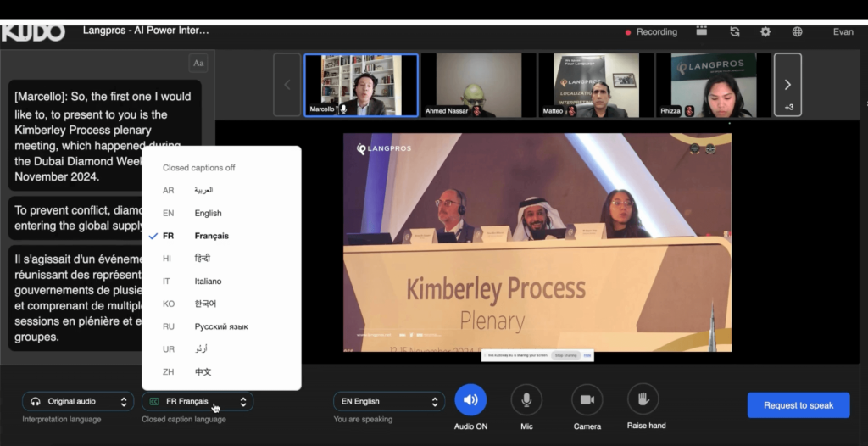Click the Interpretation language label
868x446 pixels.
[x=61, y=420]
